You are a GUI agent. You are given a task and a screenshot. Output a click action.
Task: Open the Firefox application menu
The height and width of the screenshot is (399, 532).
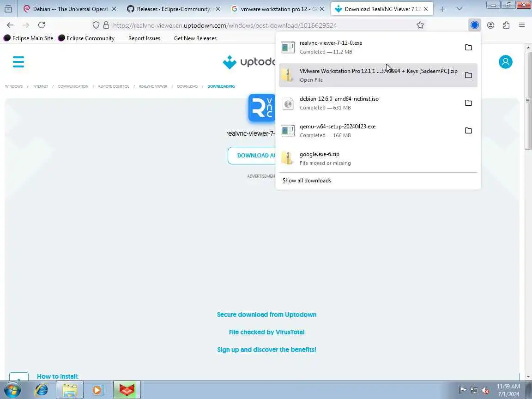click(x=522, y=25)
